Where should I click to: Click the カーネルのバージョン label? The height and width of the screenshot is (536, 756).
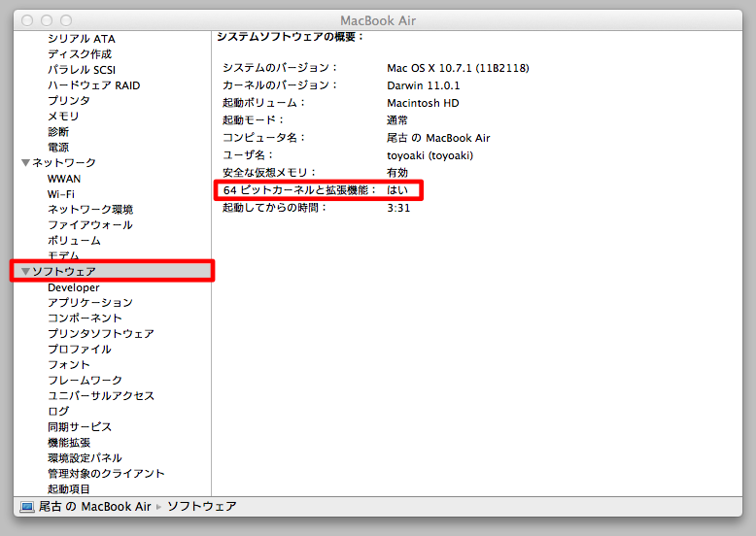(x=280, y=85)
